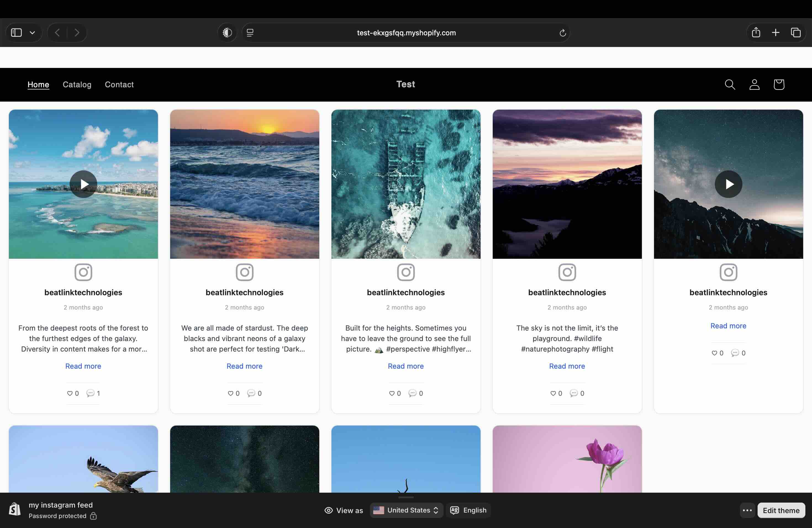Play the tropical island beach video
Image resolution: width=812 pixels, height=528 pixels.
click(83, 184)
